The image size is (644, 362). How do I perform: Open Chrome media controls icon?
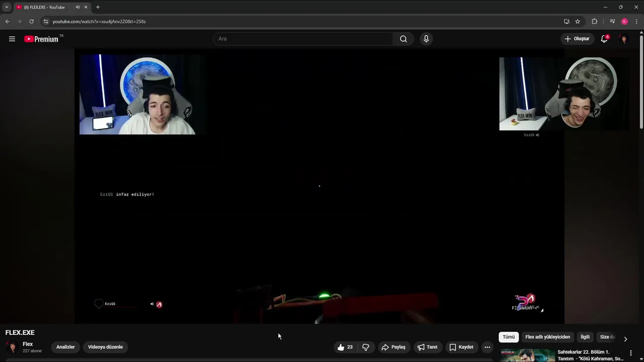[x=612, y=21]
